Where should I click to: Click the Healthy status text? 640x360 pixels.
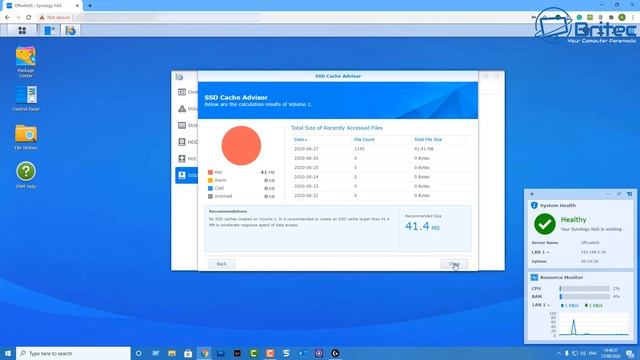pos(573,220)
